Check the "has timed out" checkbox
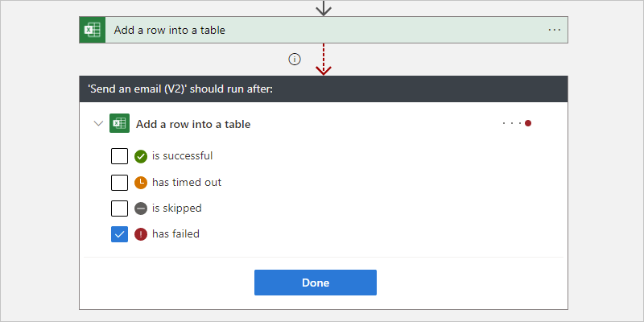This screenshot has height=322, width=644. pyautogui.click(x=119, y=182)
